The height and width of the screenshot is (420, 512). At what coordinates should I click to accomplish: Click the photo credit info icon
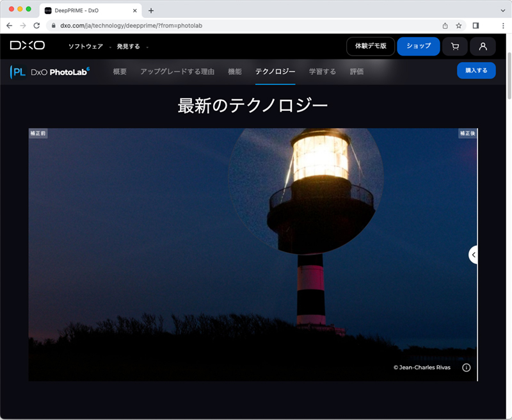[x=467, y=367]
